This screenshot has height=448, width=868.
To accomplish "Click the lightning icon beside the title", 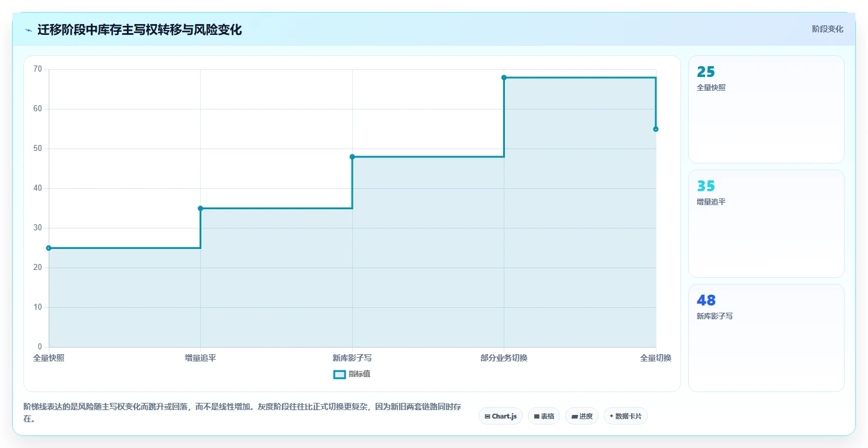I will [x=28, y=30].
